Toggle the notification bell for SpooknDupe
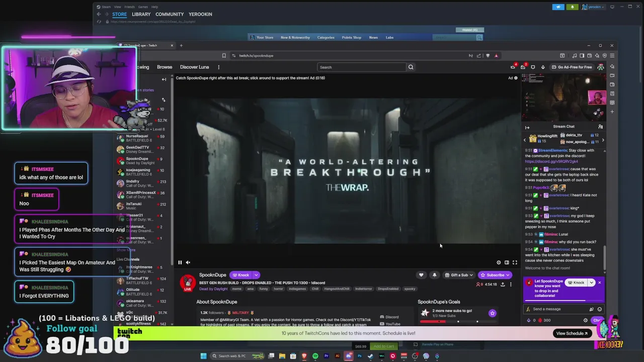 (434, 275)
